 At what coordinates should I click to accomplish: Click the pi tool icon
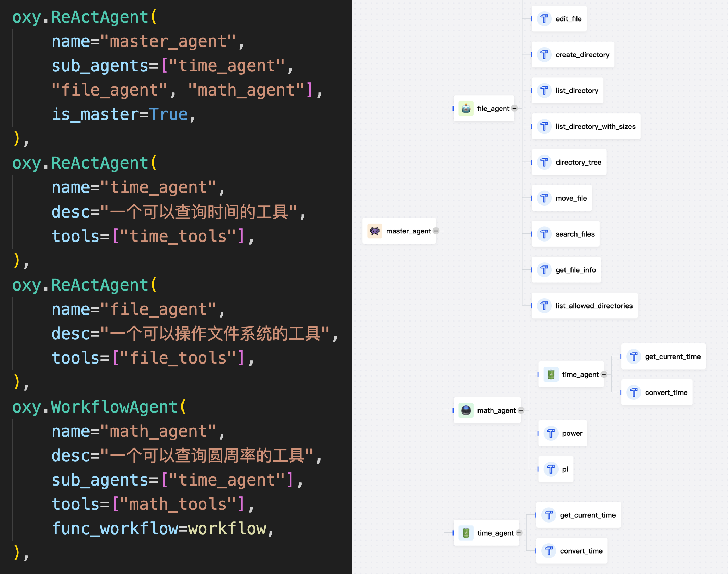point(551,469)
